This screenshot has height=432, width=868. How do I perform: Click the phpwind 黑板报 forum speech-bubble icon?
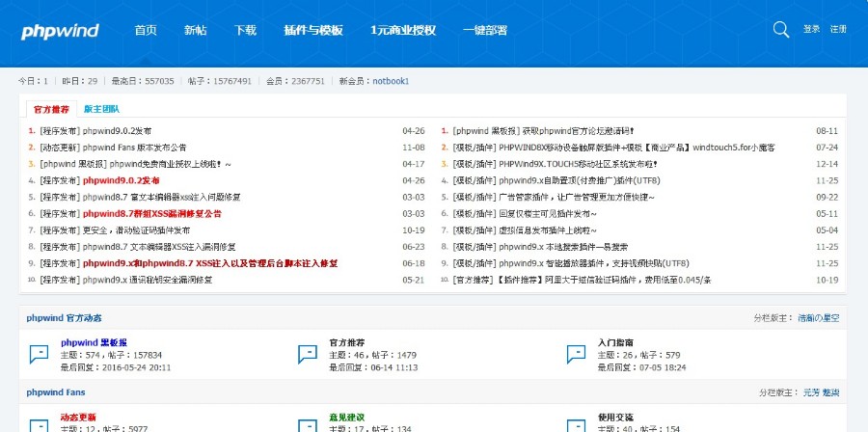coord(39,354)
